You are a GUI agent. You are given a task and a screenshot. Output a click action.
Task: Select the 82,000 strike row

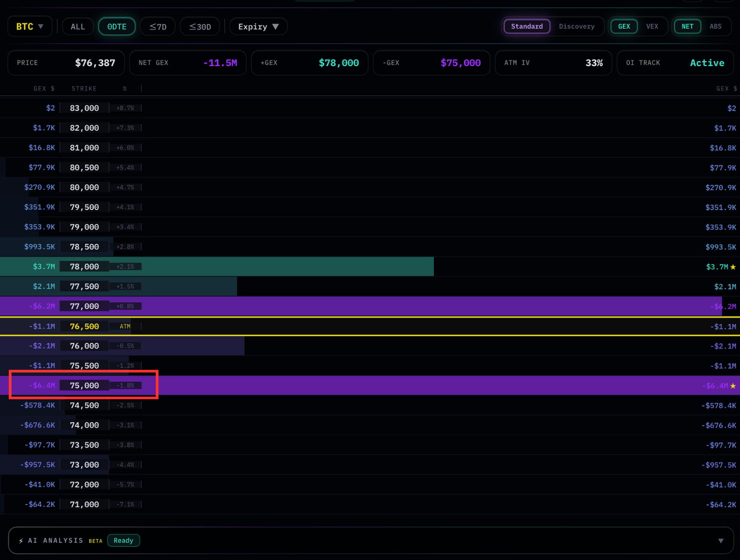point(370,128)
